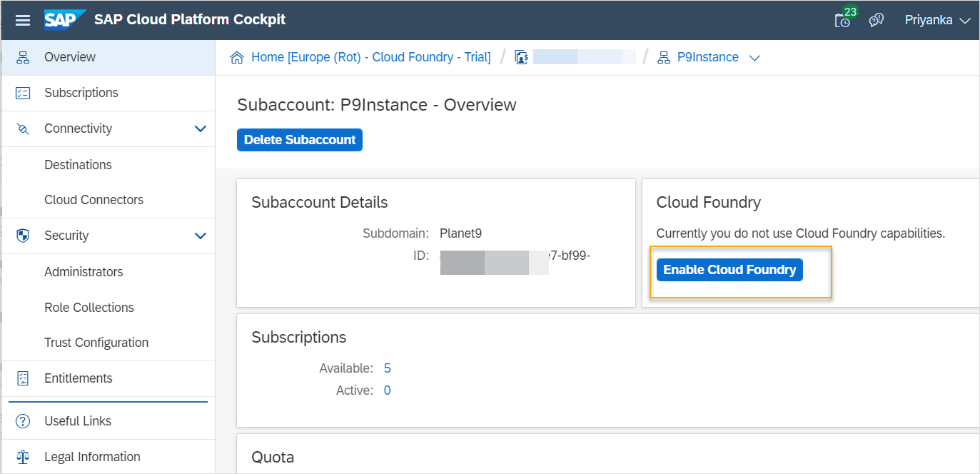The width and height of the screenshot is (980, 474).
Task: Collapse the Security section chevron
Action: (x=201, y=236)
